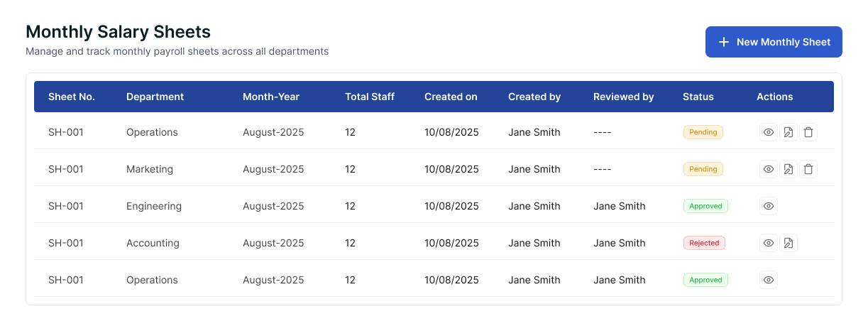Screen dimensions: 868x331
Task: Click the Rejected status badge
Action: (x=704, y=243)
